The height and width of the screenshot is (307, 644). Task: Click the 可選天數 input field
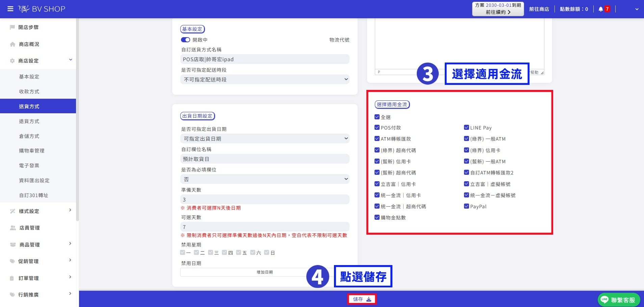tap(265, 227)
